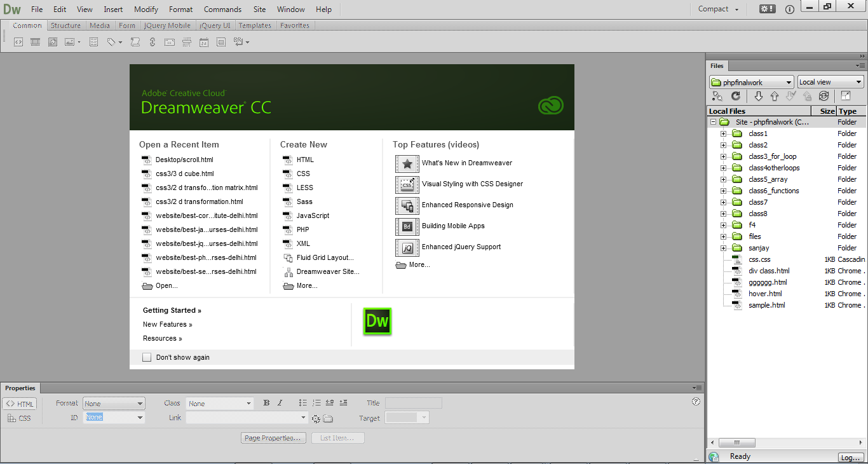Insert a Horizontal Rule icon
The height and width of the screenshot is (464, 868).
tap(187, 42)
